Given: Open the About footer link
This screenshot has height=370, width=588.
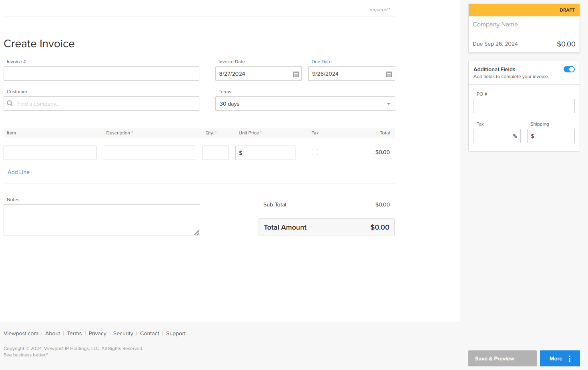Looking at the screenshot, I should pos(52,333).
